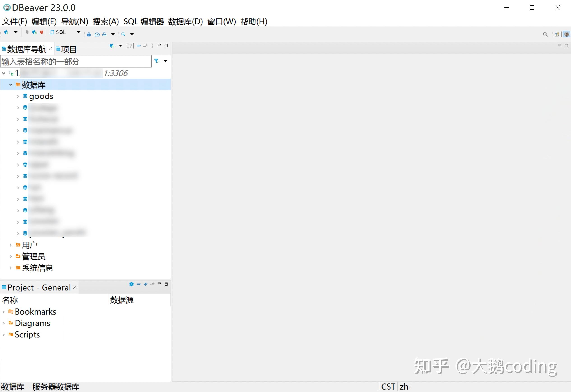
Task: Click the Project panel settings gear
Action: (131, 284)
